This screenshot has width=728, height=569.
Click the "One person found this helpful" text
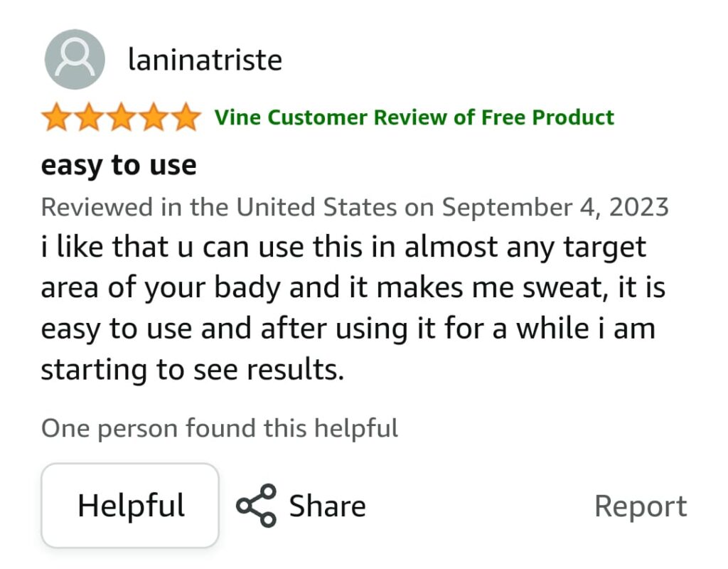[x=219, y=428]
